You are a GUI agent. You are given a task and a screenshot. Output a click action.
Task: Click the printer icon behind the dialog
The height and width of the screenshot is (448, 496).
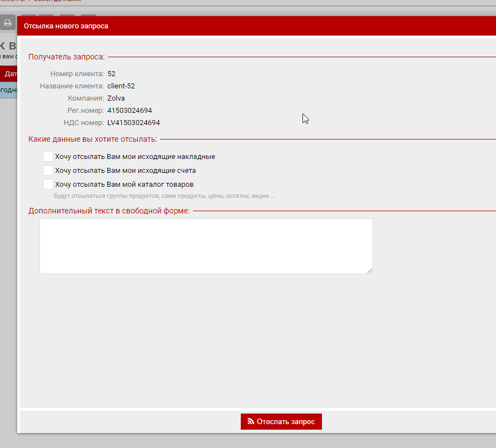tap(7, 23)
